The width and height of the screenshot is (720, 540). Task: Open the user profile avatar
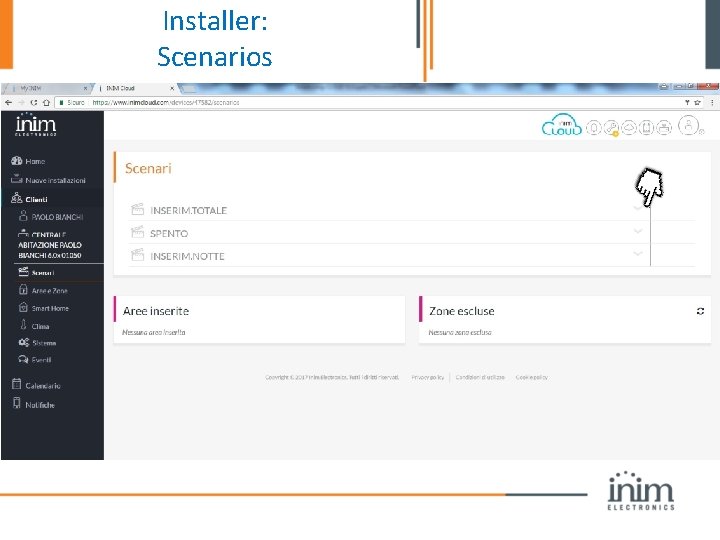689,125
